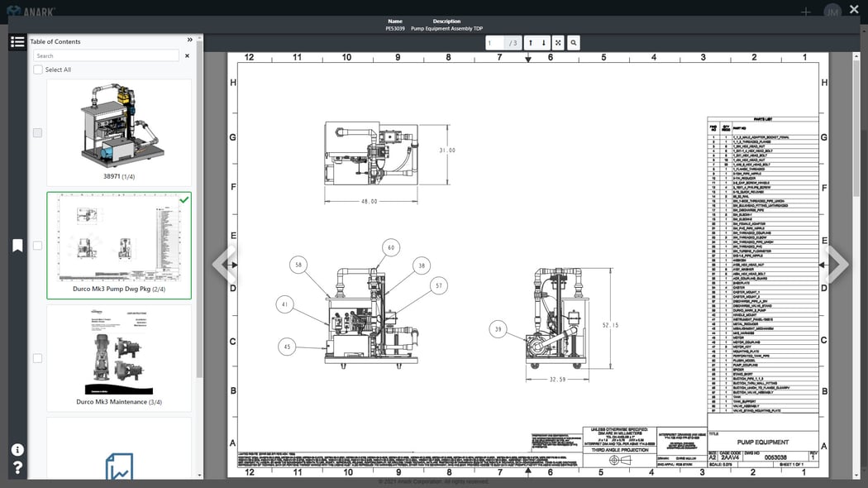868x488 pixels.
Task: Toggle the Select All checkbox
Action: click(x=38, y=69)
